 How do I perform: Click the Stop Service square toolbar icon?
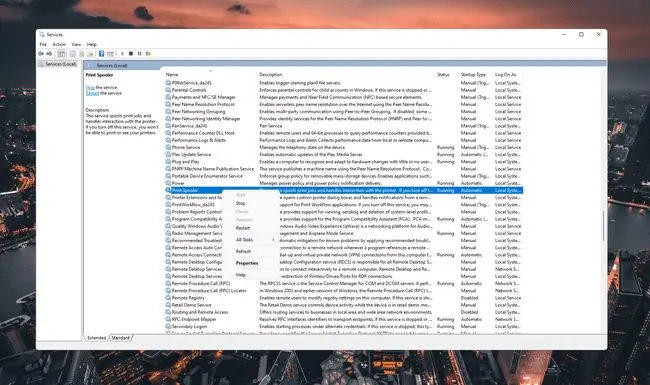click(x=131, y=53)
